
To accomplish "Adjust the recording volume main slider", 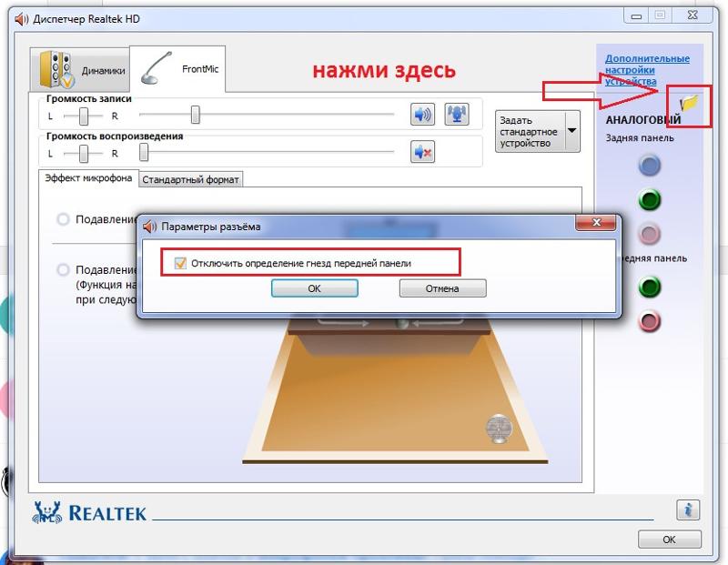I will (x=196, y=115).
